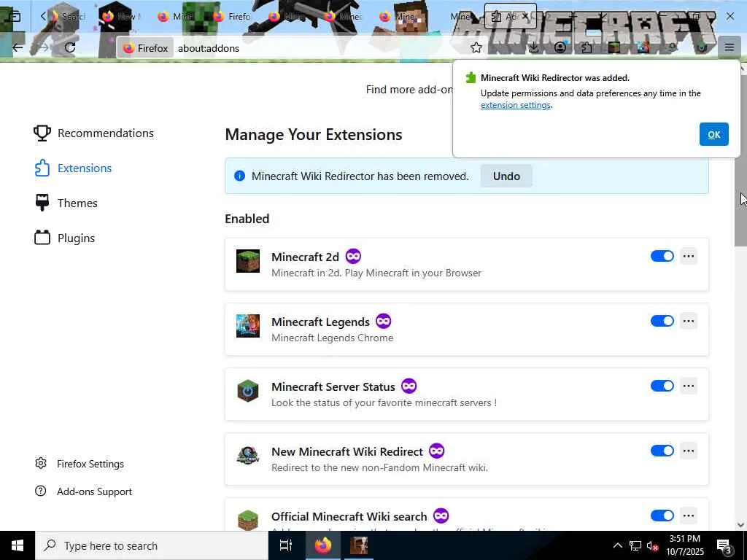Screen dimensions: 747x560
Task: Bookmark this page with the star
Action: point(476,47)
